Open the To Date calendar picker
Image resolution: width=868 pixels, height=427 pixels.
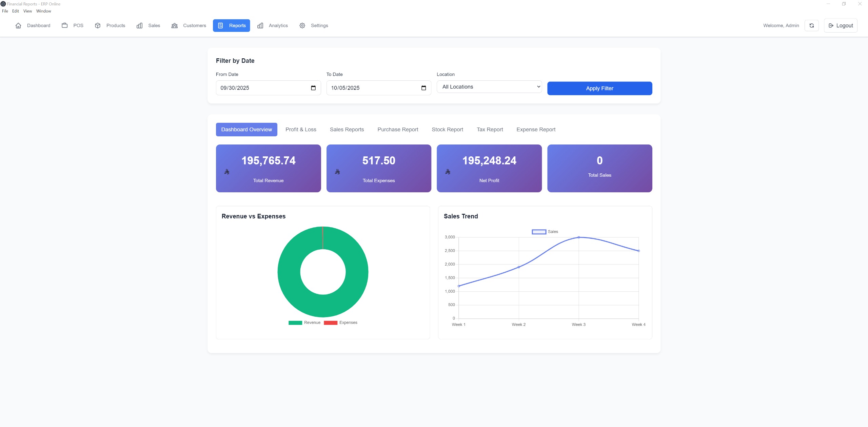tap(423, 88)
